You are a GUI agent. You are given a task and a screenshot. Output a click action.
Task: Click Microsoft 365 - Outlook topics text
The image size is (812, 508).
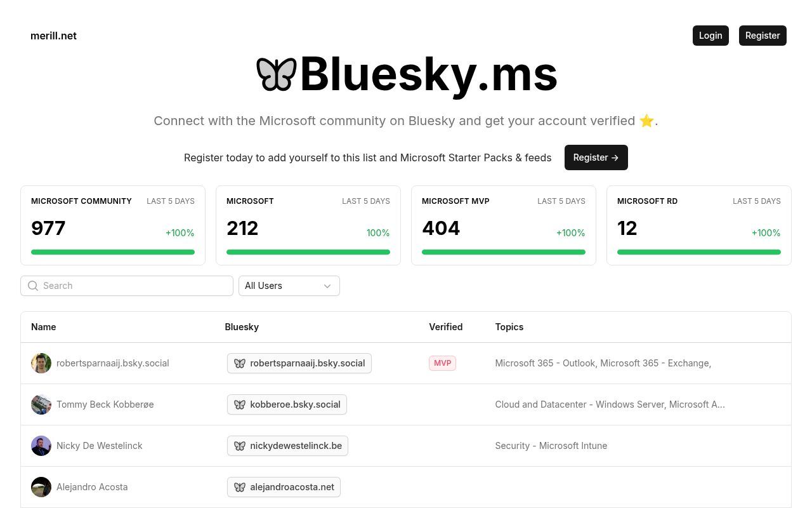pyautogui.click(x=603, y=363)
